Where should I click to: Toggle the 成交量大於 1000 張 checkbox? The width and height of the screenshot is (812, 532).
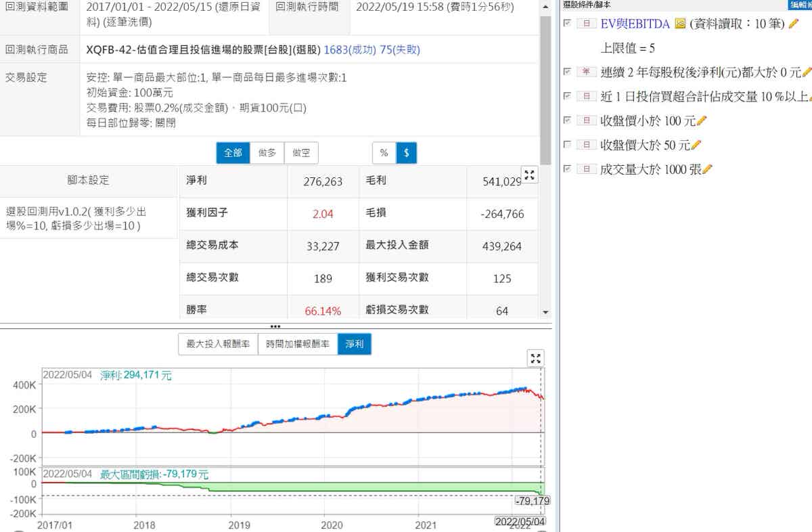click(567, 169)
